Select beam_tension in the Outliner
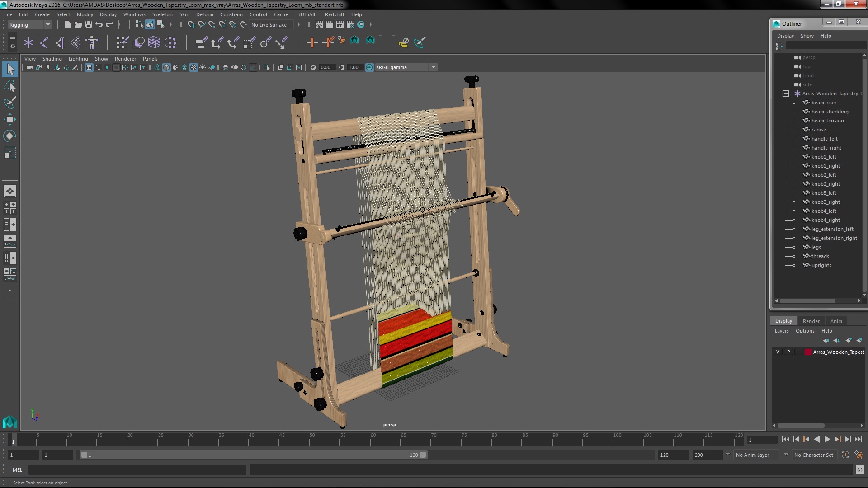 (x=827, y=121)
